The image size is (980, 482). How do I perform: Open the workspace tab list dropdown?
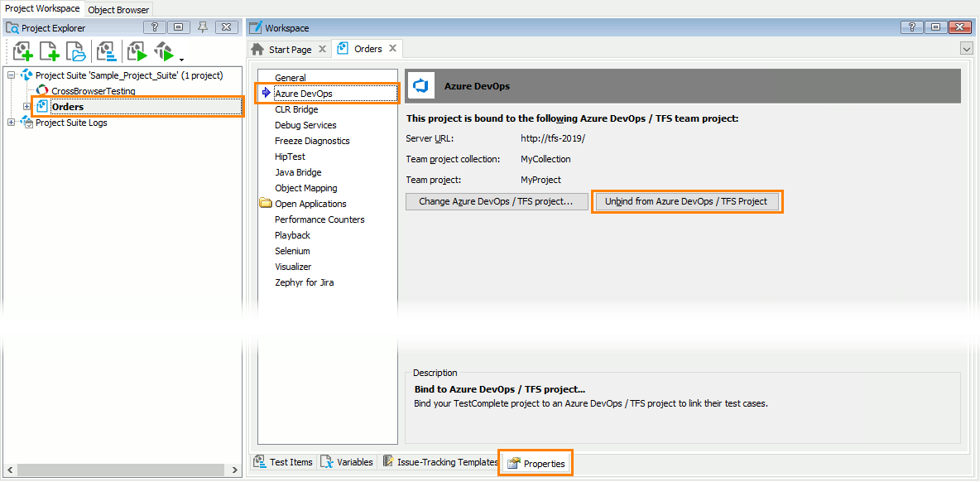(966, 49)
